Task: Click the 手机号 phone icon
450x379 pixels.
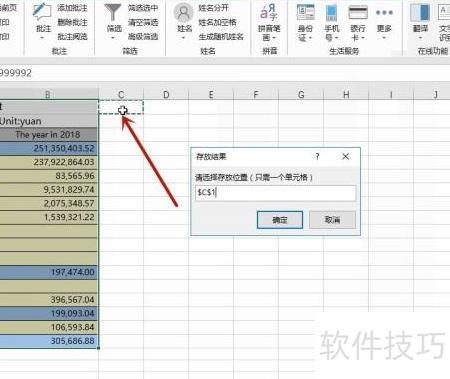Action: pos(332,13)
